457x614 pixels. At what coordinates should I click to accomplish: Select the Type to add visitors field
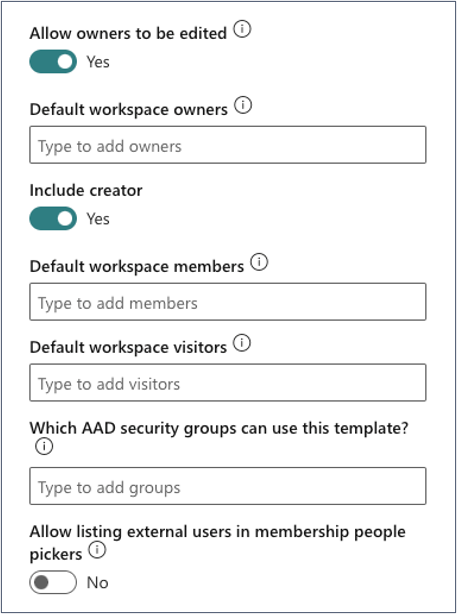pos(228,383)
